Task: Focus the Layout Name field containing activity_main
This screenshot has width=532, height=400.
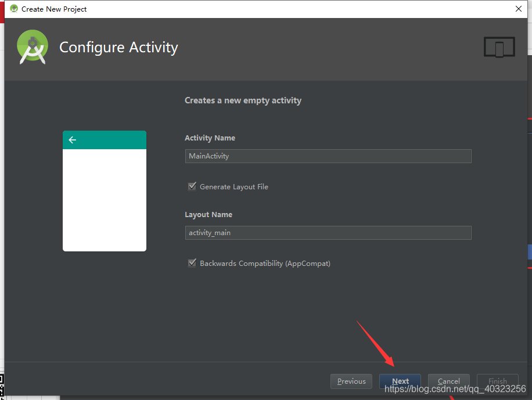Action: pyautogui.click(x=328, y=233)
